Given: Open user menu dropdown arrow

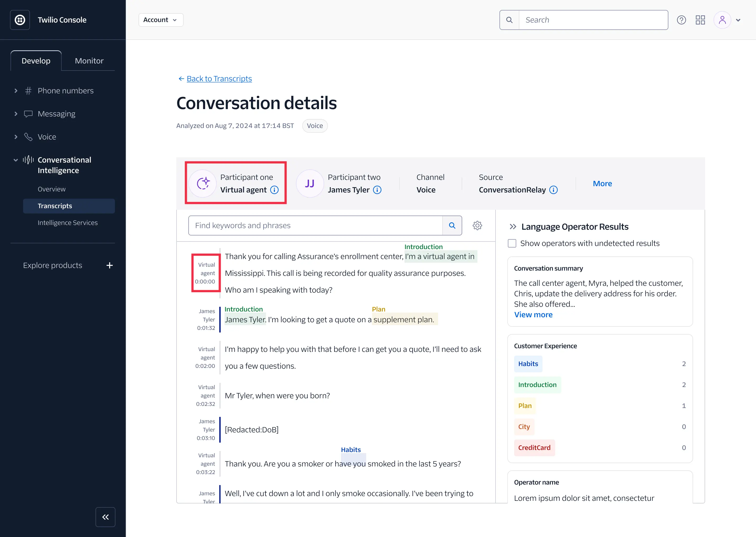Looking at the screenshot, I should point(738,20).
